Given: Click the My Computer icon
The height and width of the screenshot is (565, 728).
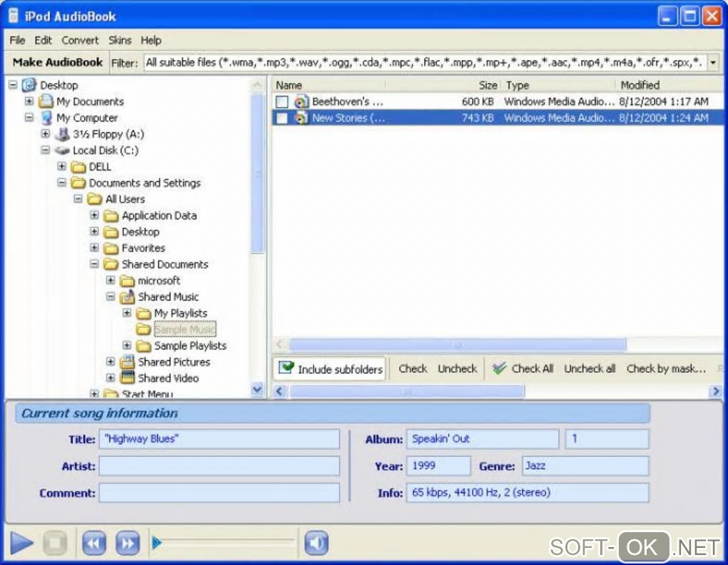Looking at the screenshot, I should coord(46,118).
